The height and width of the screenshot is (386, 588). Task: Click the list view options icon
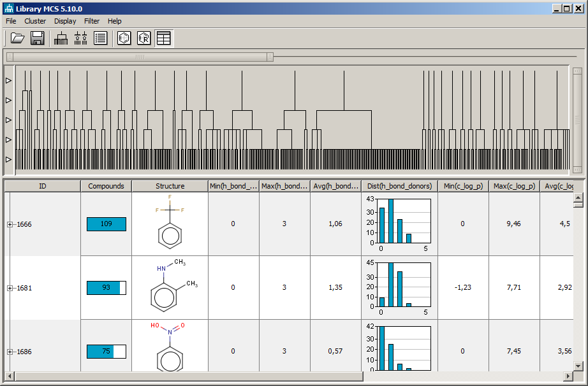click(x=101, y=38)
